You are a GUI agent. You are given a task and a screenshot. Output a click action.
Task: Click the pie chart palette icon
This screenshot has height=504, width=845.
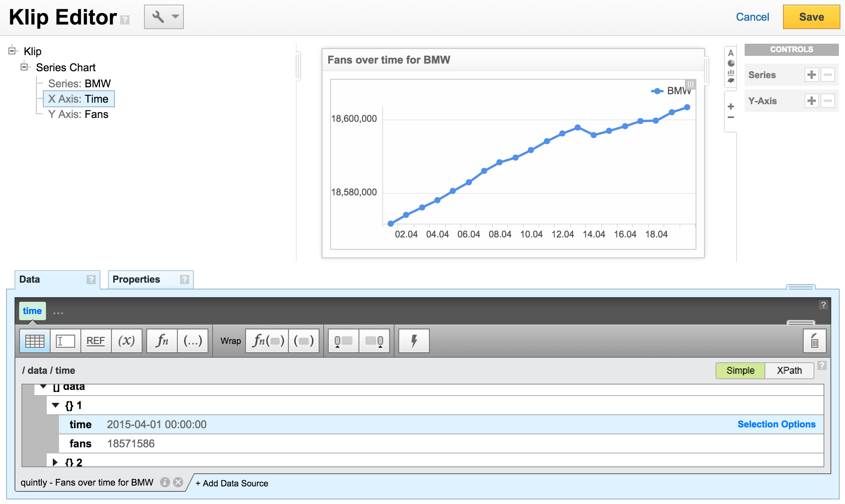click(x=731, y=63)
